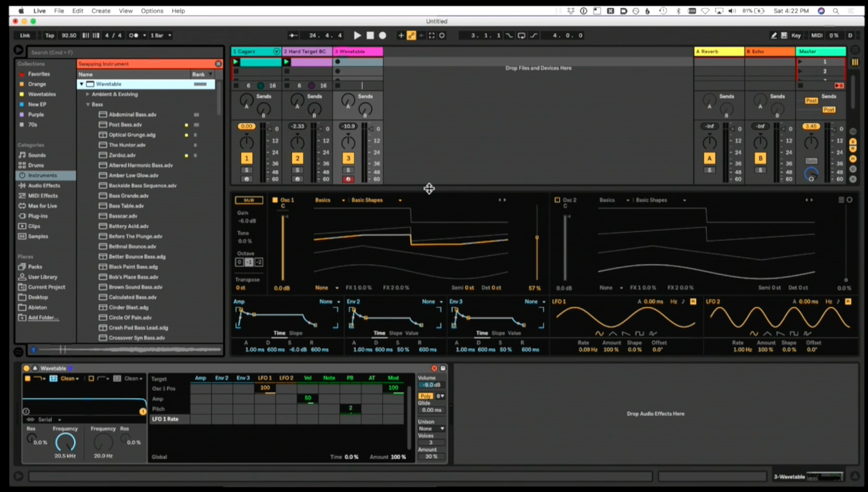The height and width of the screenshot is (492, 868).
Task: Select sine waveform for LFO 1
Action: pyautogui.click(x=599, y=333)
